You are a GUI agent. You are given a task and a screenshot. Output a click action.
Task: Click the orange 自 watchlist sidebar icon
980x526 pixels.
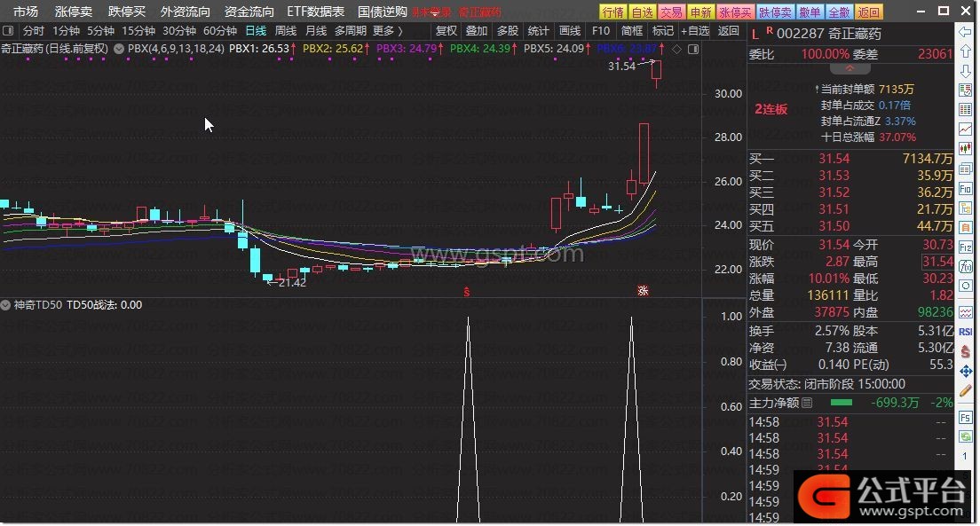[965, 227]
